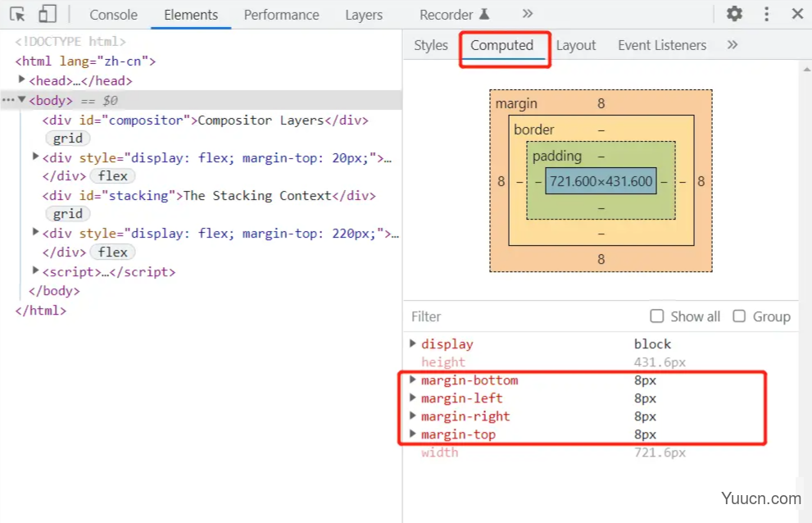This screenshot has height=523, width=812.
Task: Enable the Show all checkbox
Action: [656, 316]
